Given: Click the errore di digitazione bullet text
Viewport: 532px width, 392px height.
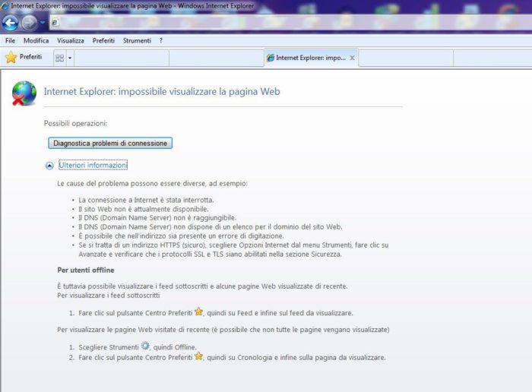Looking at the screenshot, I should pos(181,236).
